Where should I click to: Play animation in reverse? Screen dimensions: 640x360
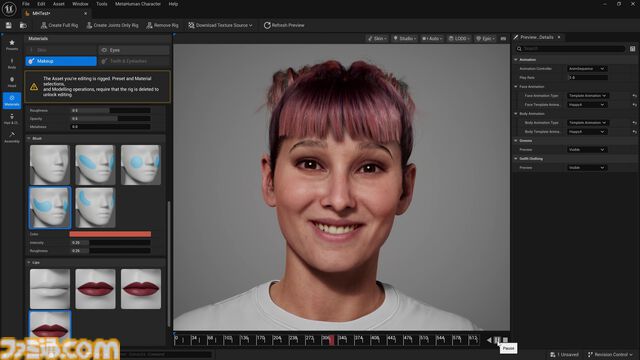pyautogui.click(x=489, y=340)
